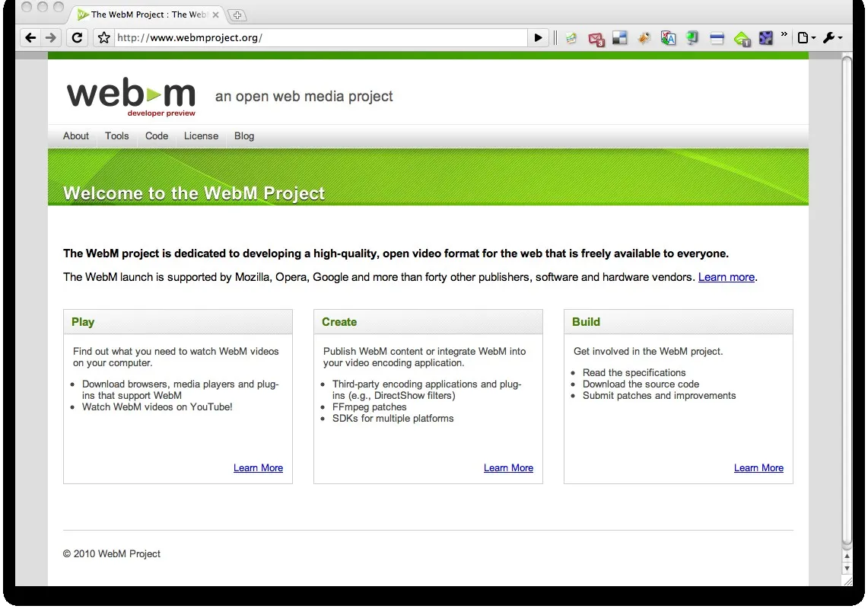Open the License navigation item
Viewport: 868px width, 609px height.
pyautogui.click(x=201, y=136)
